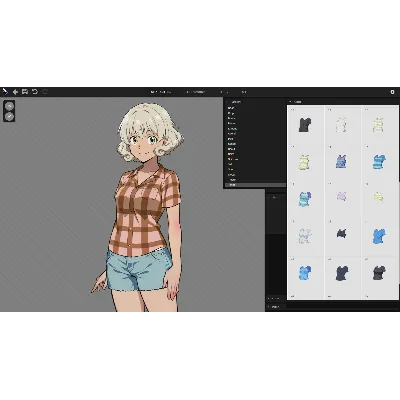Choose the light blue tee in the last row
The height and width of the screenshot is (400, 400).
[x=305, y=273]
